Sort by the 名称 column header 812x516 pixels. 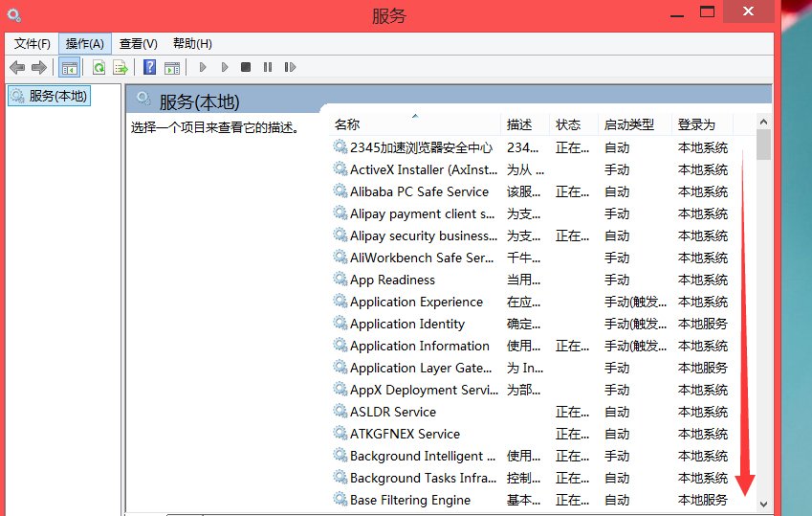point(415,124)
